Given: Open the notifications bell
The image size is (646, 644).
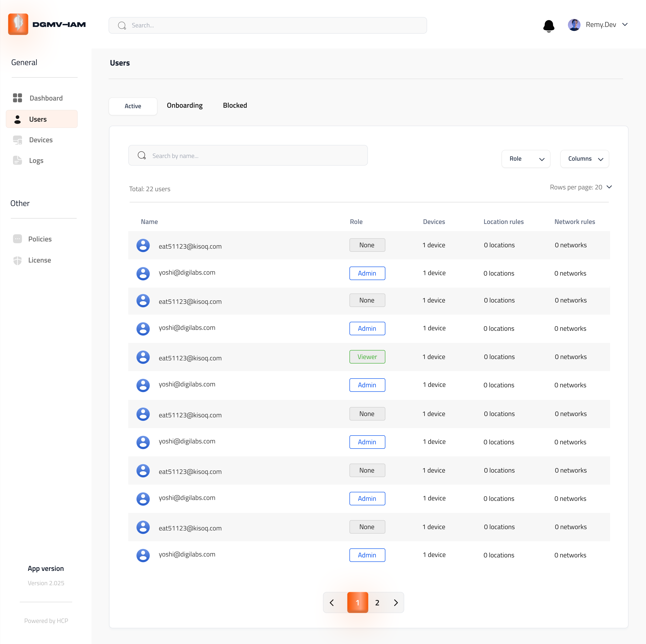Looking at the screenshot, I should (x=549, y=26).
